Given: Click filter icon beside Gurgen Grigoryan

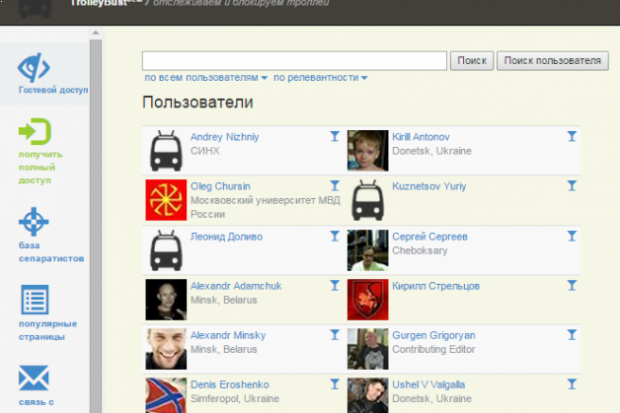Looking at the screenshot, I should (x=571, y=335).
